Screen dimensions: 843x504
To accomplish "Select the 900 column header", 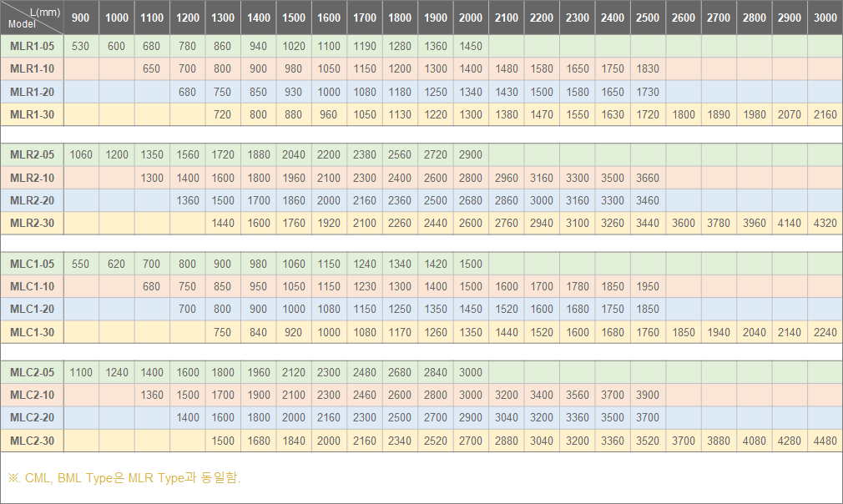I will tap(81, 18).
